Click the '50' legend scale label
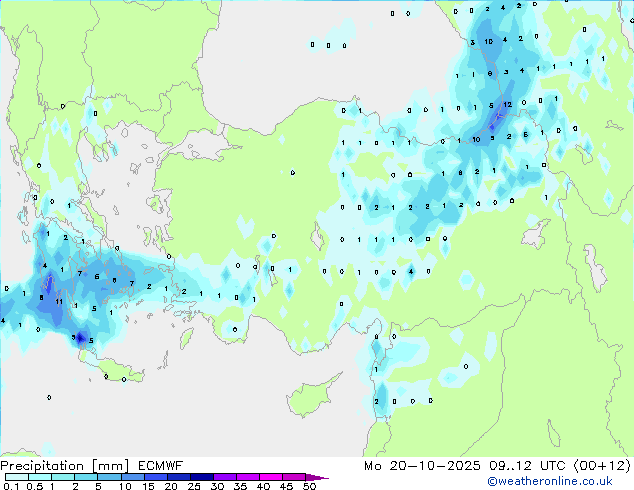 point(309,486)
